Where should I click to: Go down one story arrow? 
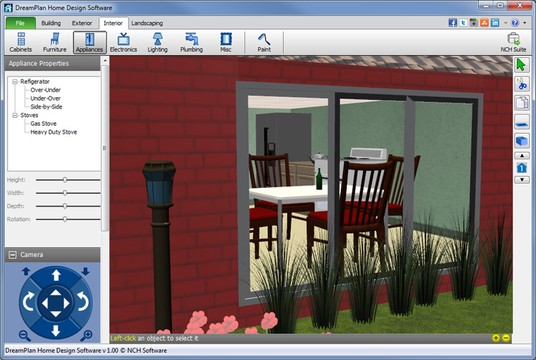(x=522, y=179)
